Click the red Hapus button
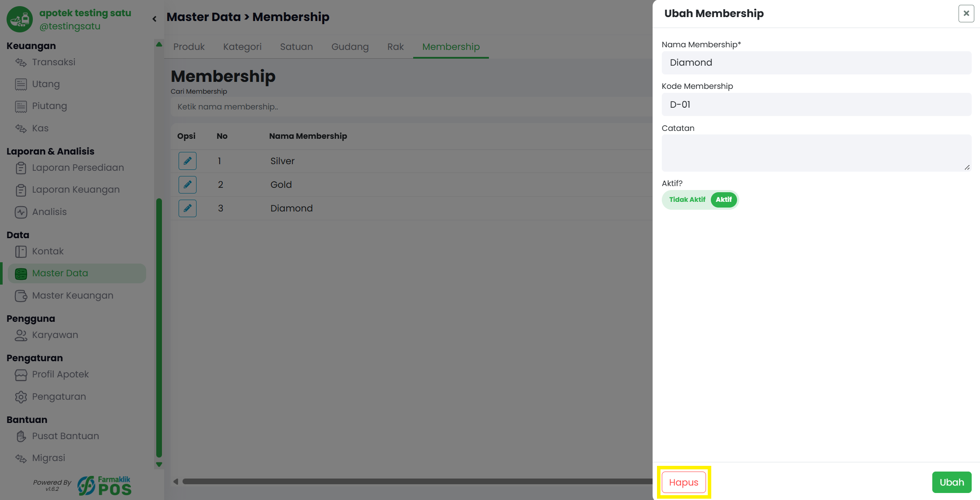980x500 pixels. (684, 482)
